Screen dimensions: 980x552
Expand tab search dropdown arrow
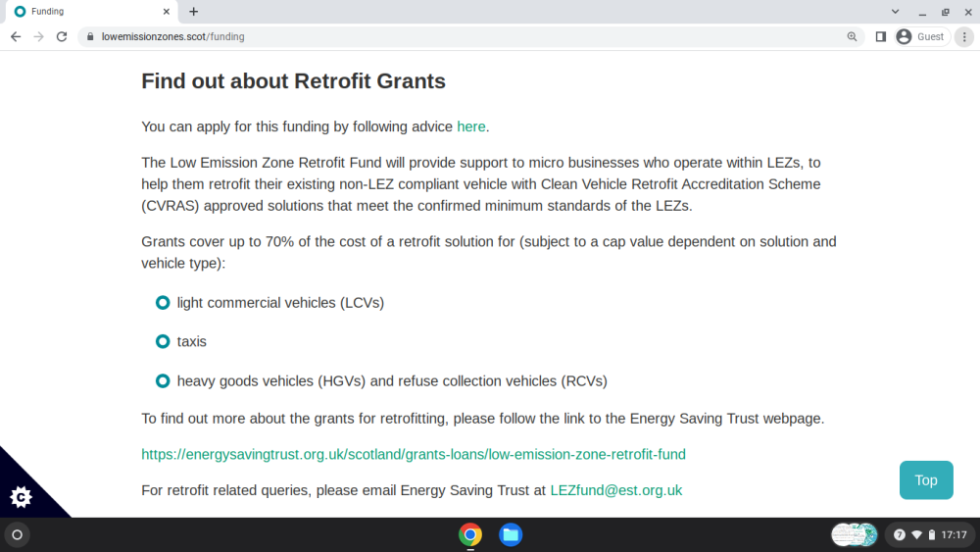coord(895,11)
